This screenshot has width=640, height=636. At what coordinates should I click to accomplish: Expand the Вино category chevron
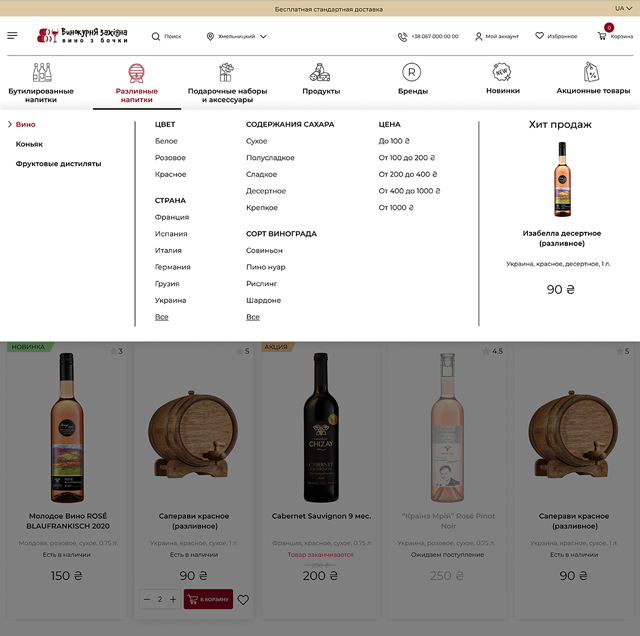click(x=10, y=124)
